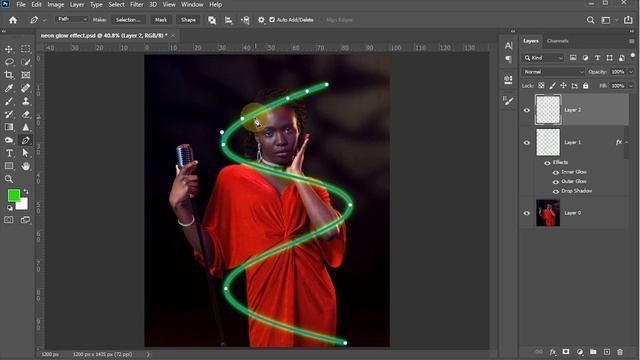Delete layer trash icon
Image resolution: width=640 pixels, height=360 pixels.
point(620,352)
